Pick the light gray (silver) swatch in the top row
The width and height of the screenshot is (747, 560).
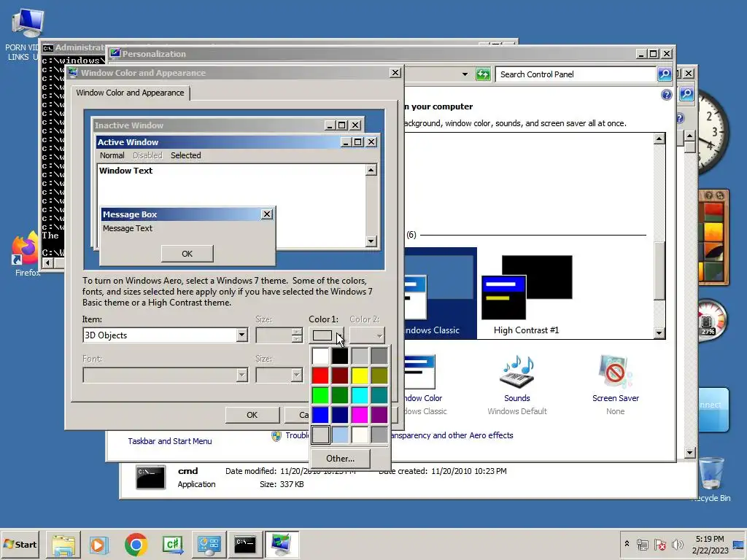(x=360, y=356)
